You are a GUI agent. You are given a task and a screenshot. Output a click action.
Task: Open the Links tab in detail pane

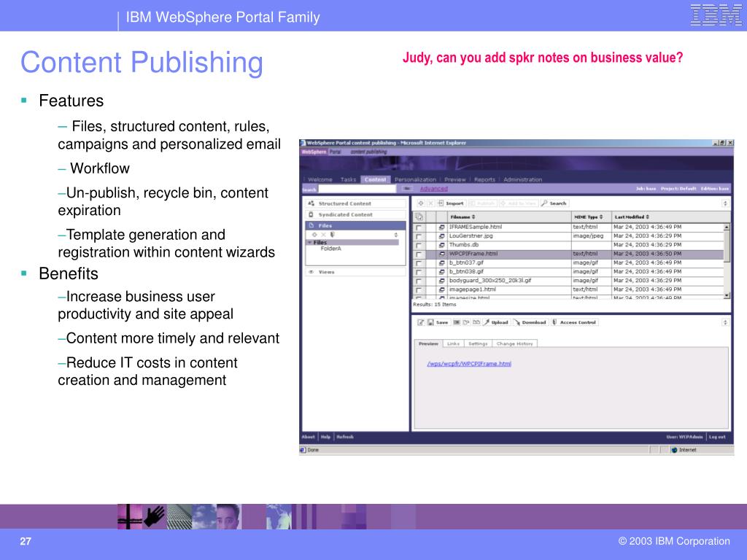(x=453, y=343)
